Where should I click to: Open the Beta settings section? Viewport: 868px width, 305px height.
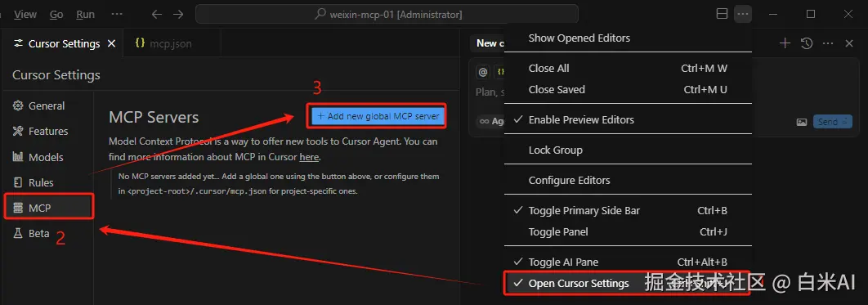pyautogui.click(x=31, y=234)
